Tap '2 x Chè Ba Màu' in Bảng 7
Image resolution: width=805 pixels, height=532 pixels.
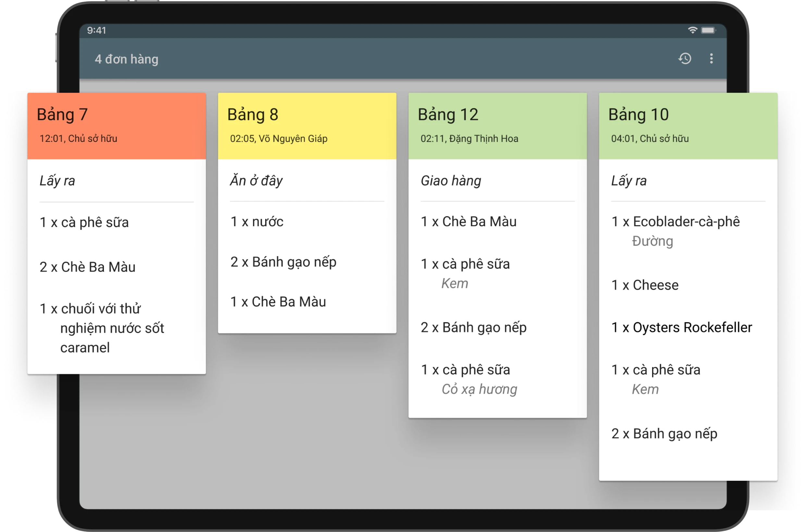pos(88,267)
